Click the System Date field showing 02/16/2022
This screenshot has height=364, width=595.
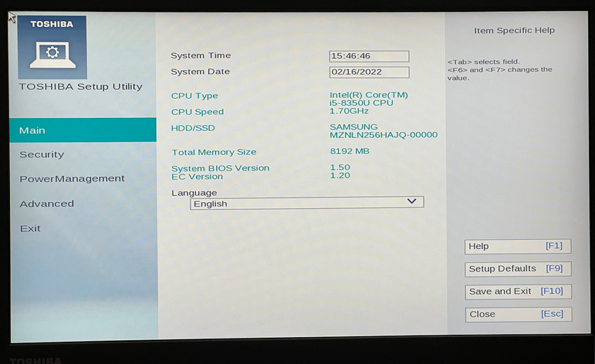369,72
